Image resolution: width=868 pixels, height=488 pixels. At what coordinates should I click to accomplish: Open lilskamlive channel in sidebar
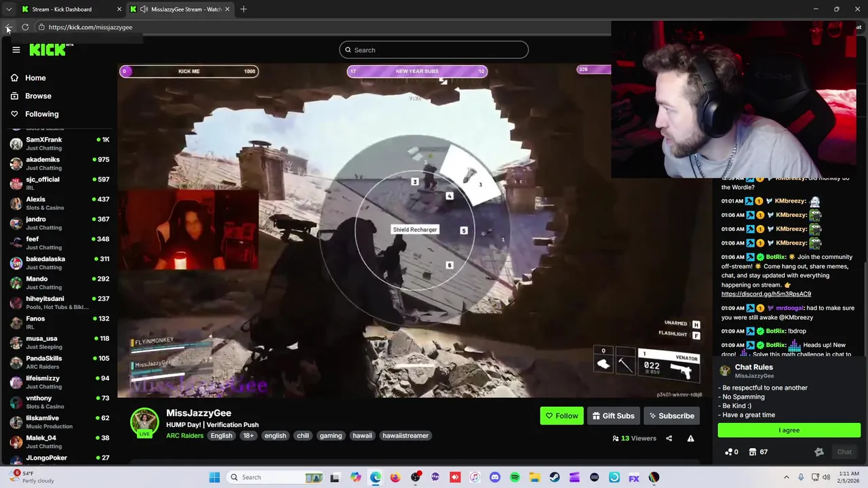60,422
